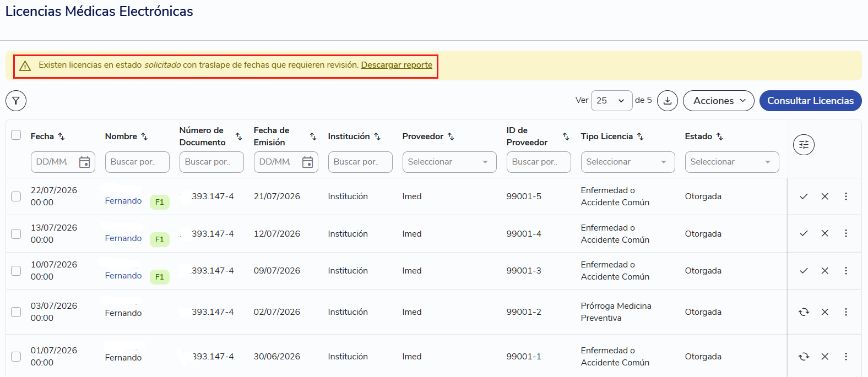Screen dimensions: 868x377
Task: Reject license 99001-4 with X icon
Action: point(824,233)
